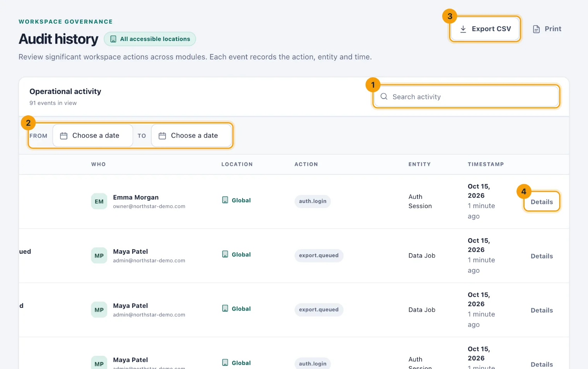Focus the Search activity field
Viewport: 588px width, 369px height.
(x=466, y=97)
